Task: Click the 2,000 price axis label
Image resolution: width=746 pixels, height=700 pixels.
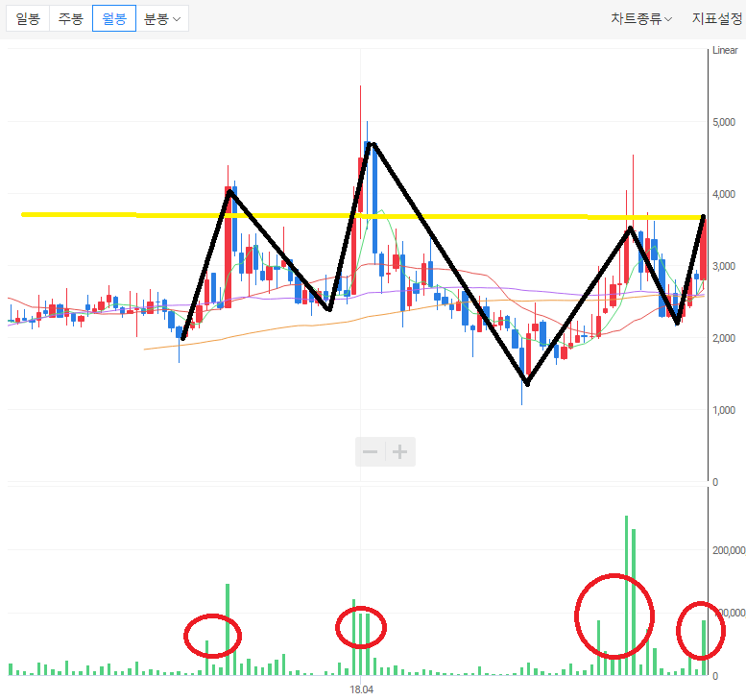Action: (x=724, y=338)
